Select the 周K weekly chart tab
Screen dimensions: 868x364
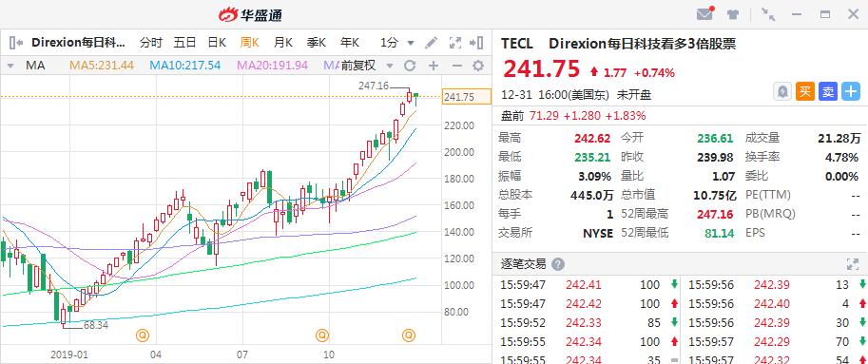point(250,43)
